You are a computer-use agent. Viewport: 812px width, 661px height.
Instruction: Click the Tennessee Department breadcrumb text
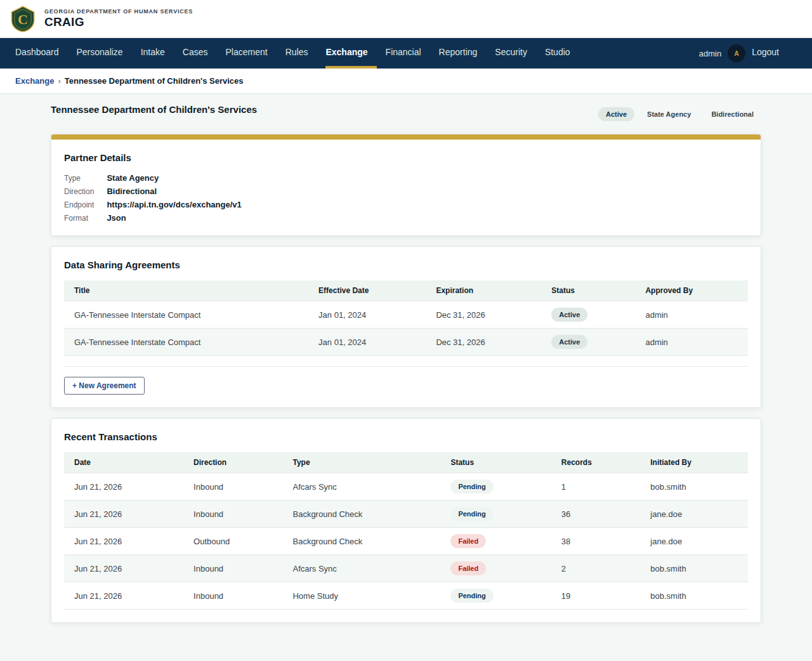coord(154,81)
